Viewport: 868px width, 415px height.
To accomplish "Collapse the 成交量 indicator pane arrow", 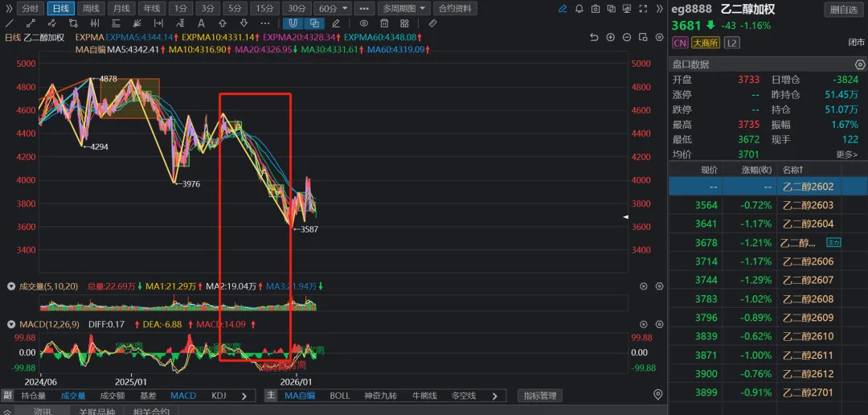I will point(10,286).
